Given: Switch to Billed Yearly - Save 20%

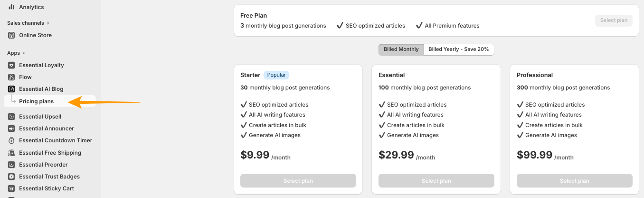Looking at the screenshot, I should 458,49.
